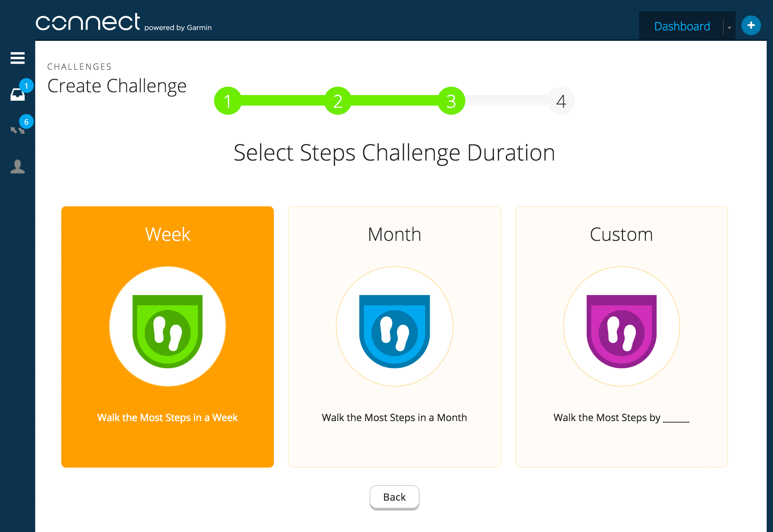Click the green weekly steps badge icon

pos(168,331)
